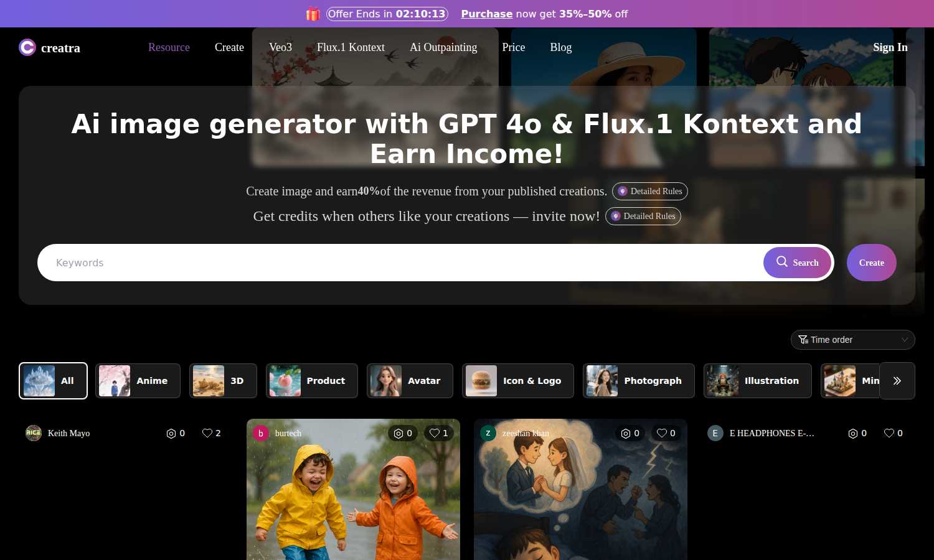This screenshot has height=560, width=934.
Task: Select the Icon & Logo category tab
Action: coord(518,381)
